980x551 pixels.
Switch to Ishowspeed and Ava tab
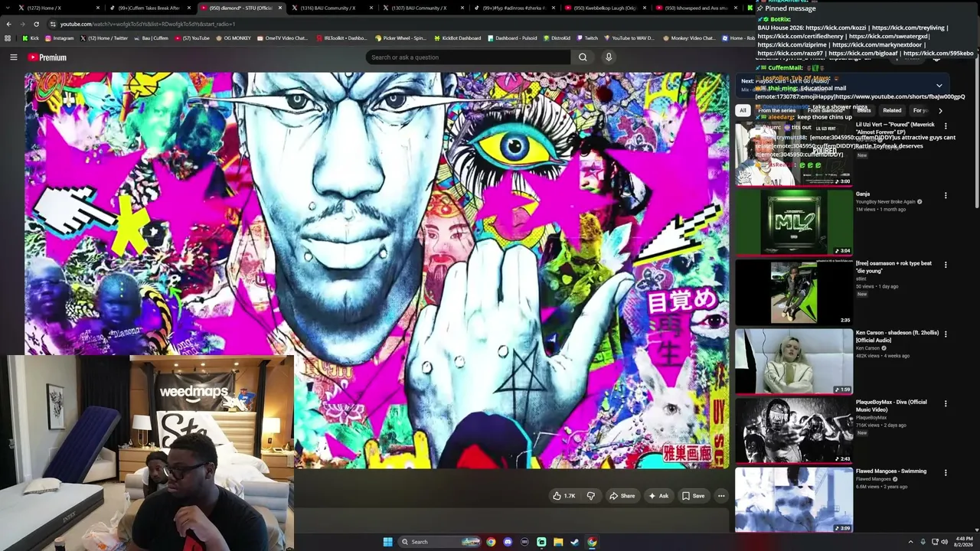tap(697, 8)
